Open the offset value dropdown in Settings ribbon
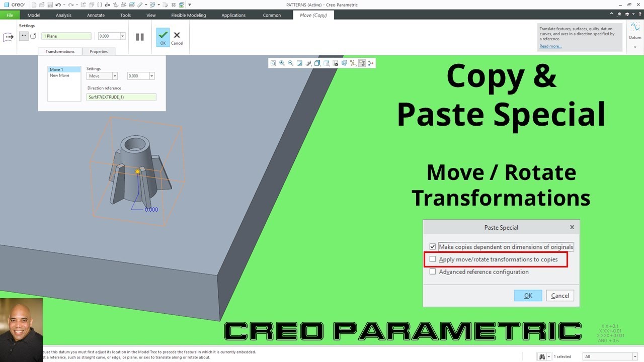Screen dimensions: 644x362 click(x=123, y=36)
